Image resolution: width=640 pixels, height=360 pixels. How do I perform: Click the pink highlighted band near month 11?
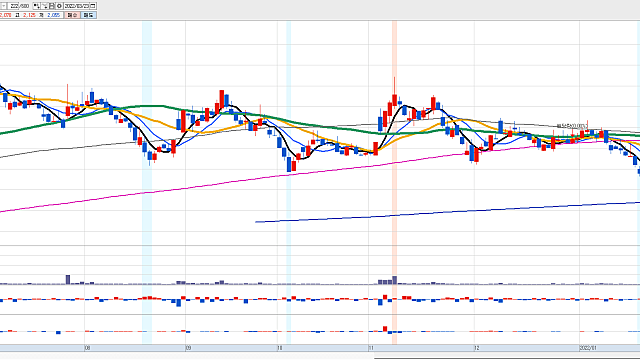pos(394,182)
